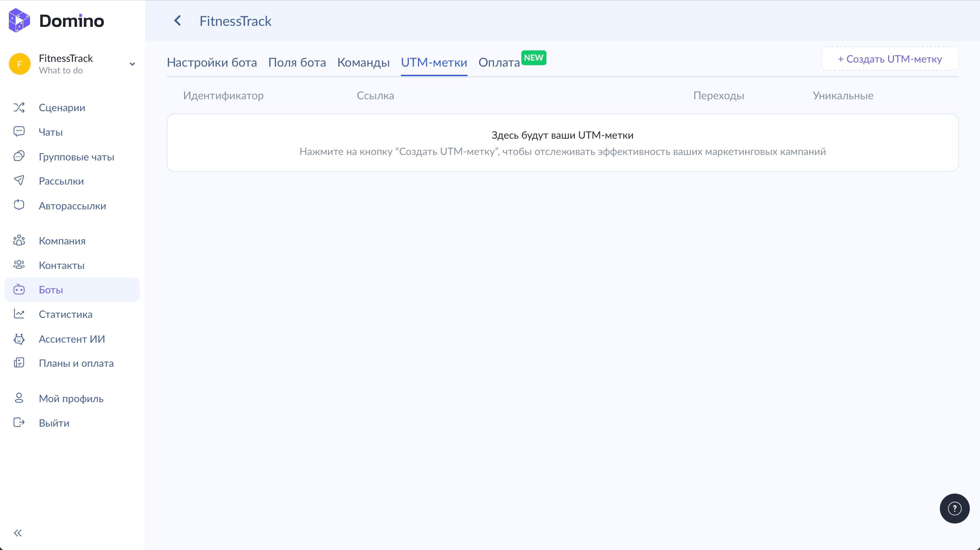Click Создать UTM-метку button
This screenshot has width=980, height=550.
889,59
